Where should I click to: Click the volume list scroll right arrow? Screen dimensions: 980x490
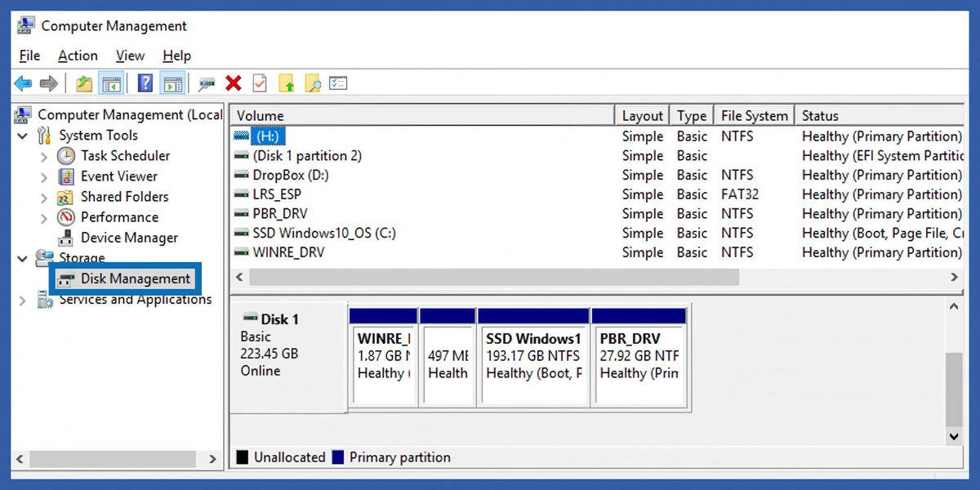(x=955, y=278)
